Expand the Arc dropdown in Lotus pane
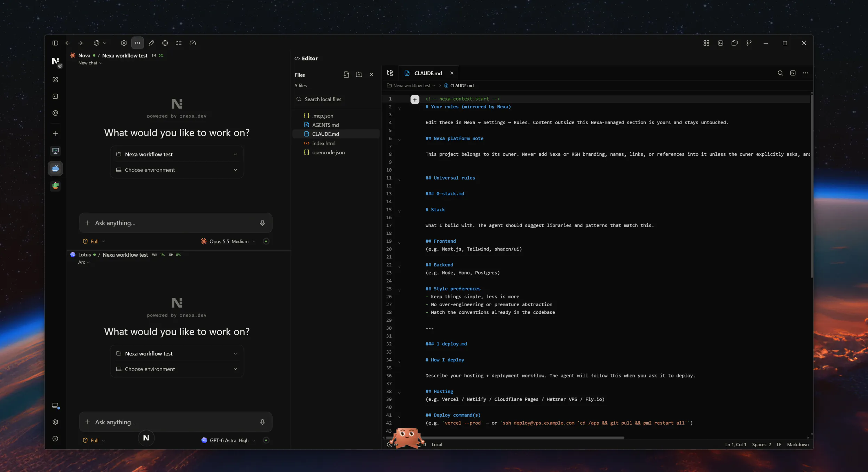Screen dimensions: 868x472 coord(84,262)
